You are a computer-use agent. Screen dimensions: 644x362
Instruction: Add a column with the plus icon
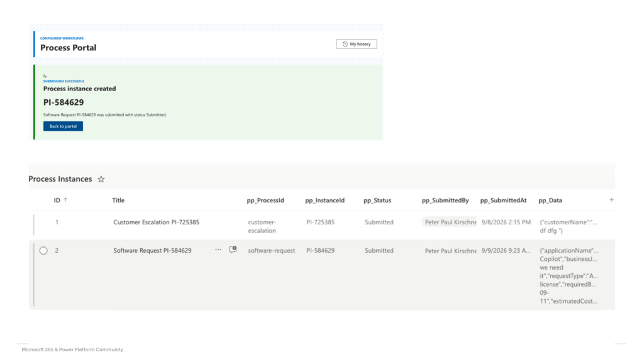point(611,199)
